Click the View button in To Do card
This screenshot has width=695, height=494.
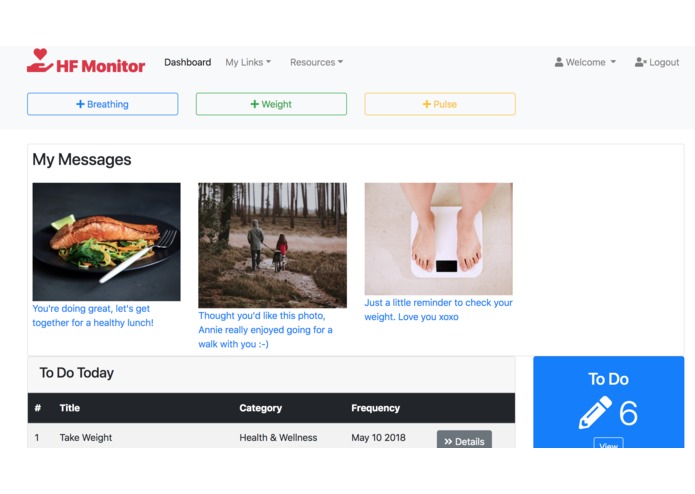click(608, 443)
